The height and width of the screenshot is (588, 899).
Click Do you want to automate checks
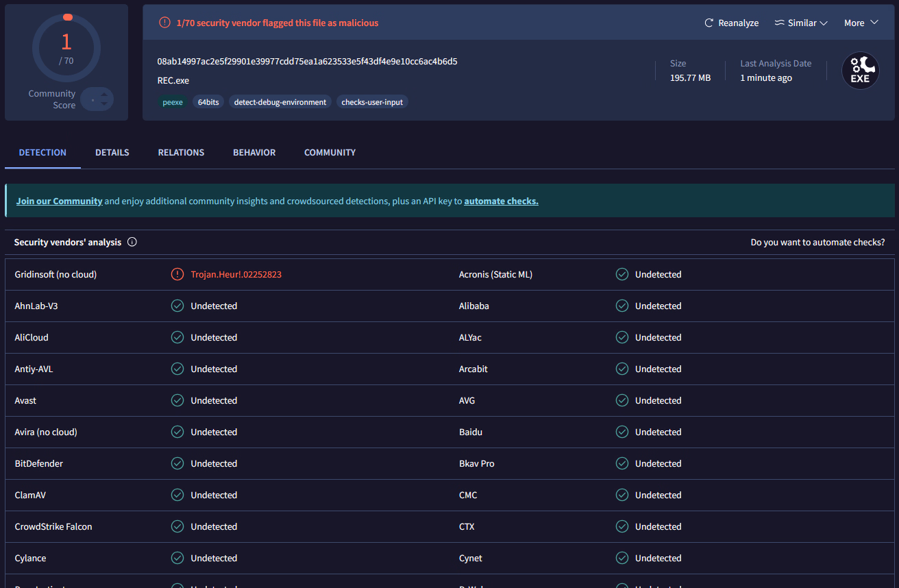(817, 242)
